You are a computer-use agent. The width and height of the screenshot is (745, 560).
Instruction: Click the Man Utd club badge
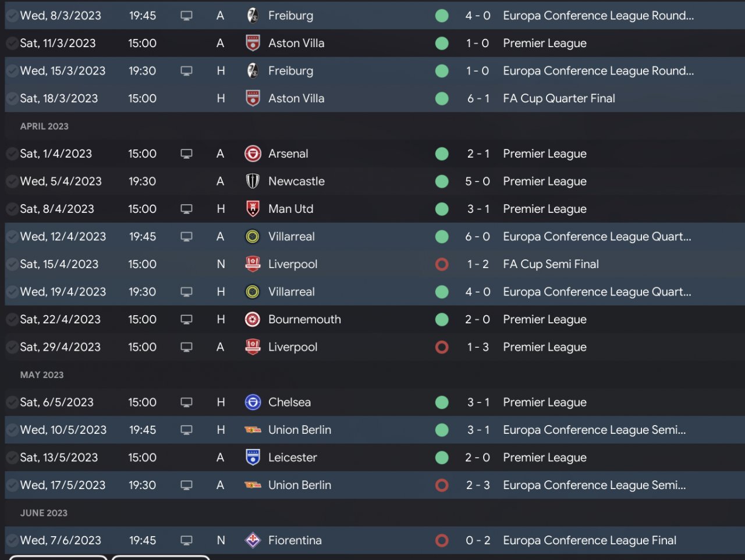point(253,209)
